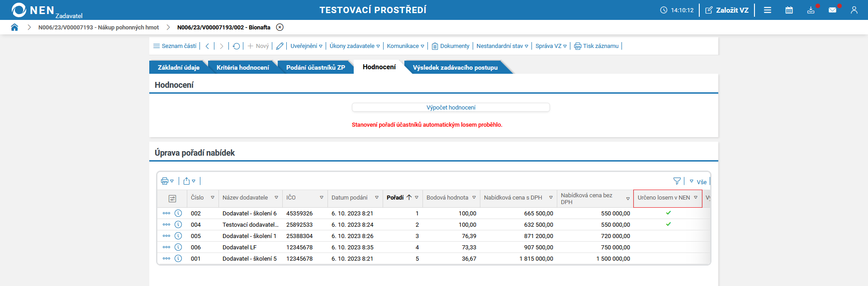
Task: Open the Správa VZ dropdown
Action: tap(551, 46)
